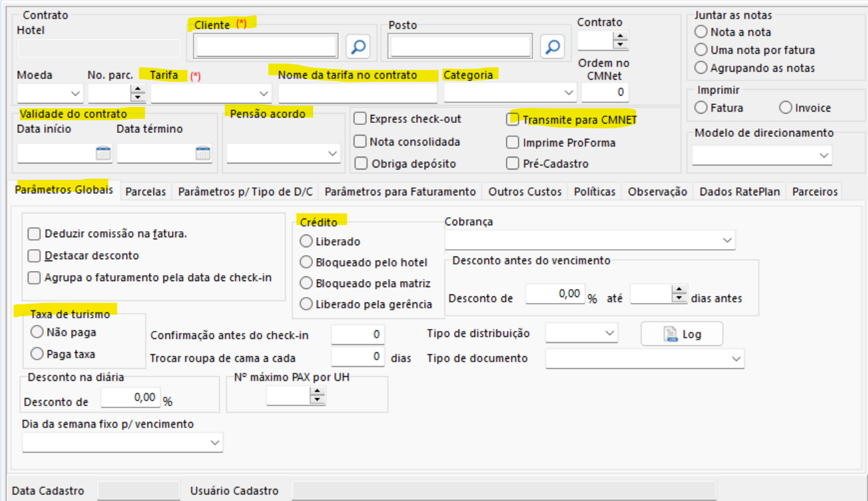
Task: Select the Bloqueado pelo hotel credit option
Action: point(306,262)
